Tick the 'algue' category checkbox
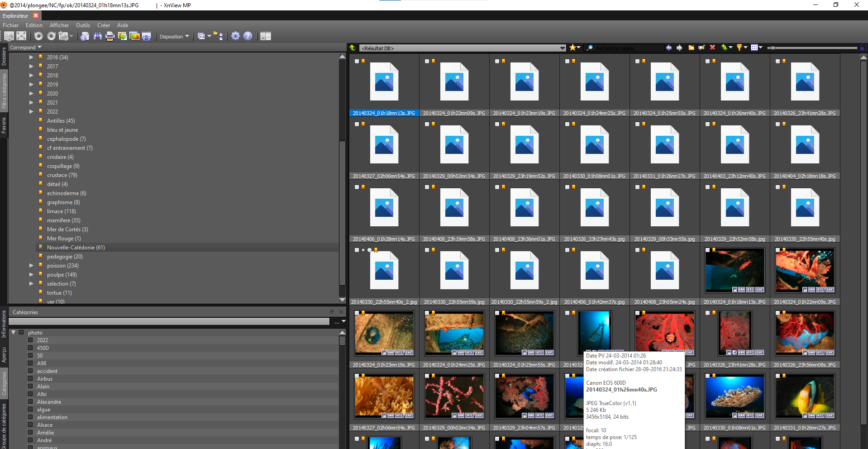 pyautogui.click(x=30, y=410)
